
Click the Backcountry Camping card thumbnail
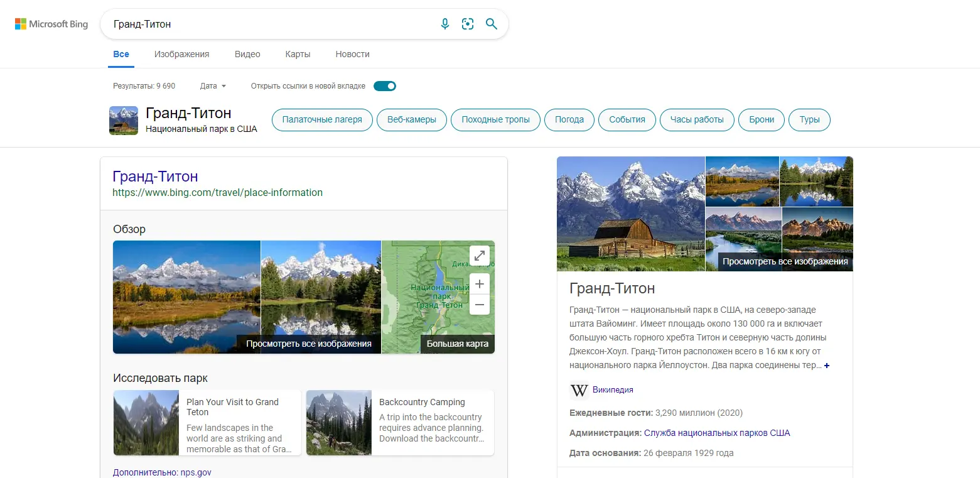tap(339, 423)
